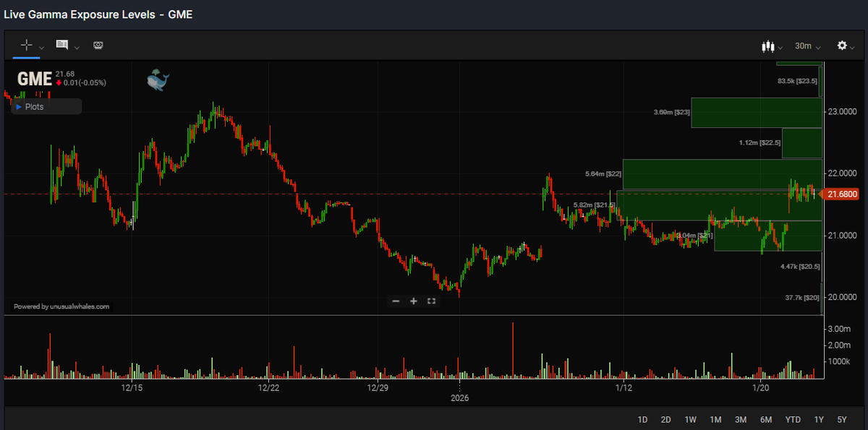Click the 0.01(-0.05%) price change text

pos(85,83)
